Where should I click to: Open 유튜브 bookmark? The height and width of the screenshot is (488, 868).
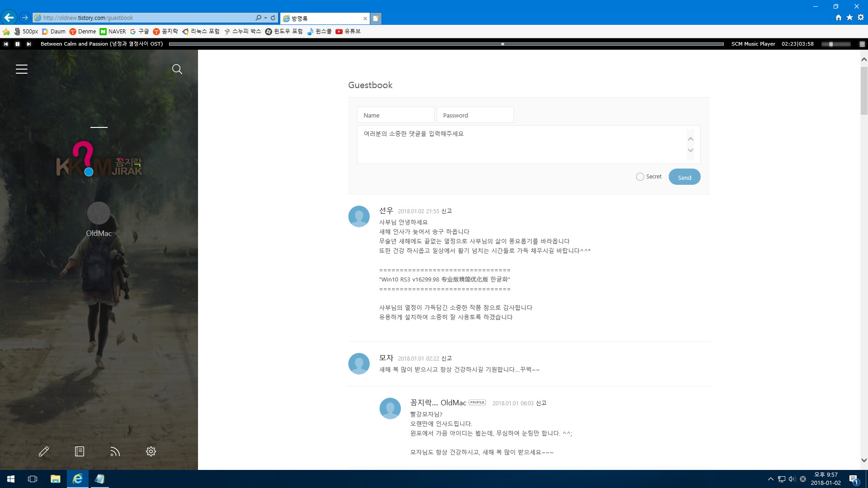click(x=348, y=32)
